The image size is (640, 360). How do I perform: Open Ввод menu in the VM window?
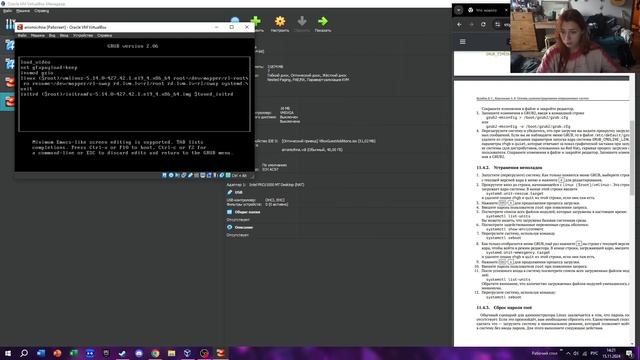tap(64, 36)
